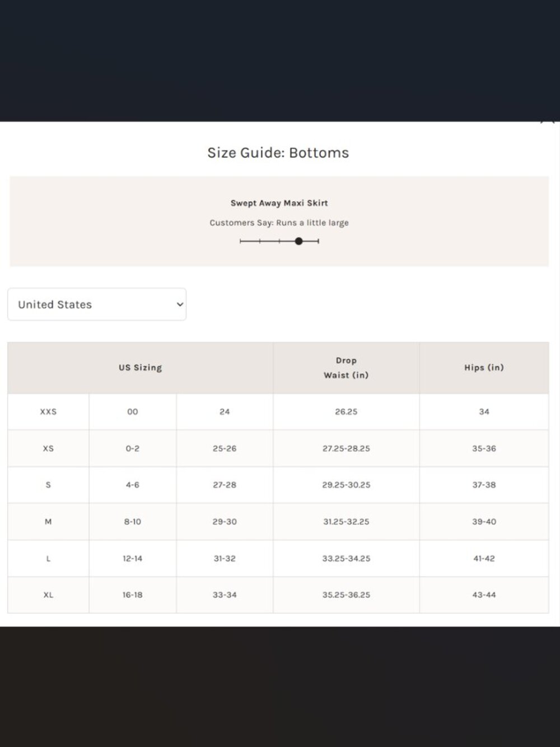Click the 31.25-32.25 drop waist cell
Viewport: 560px width, 747px height.
click(346, 522)
